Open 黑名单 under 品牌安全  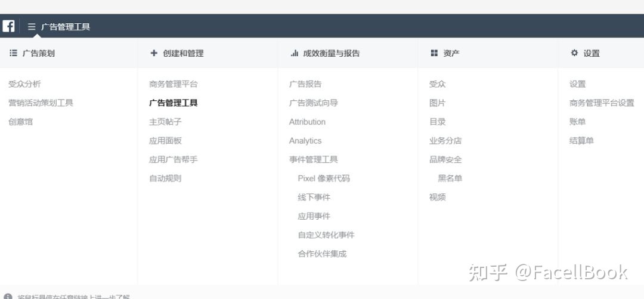450,178
